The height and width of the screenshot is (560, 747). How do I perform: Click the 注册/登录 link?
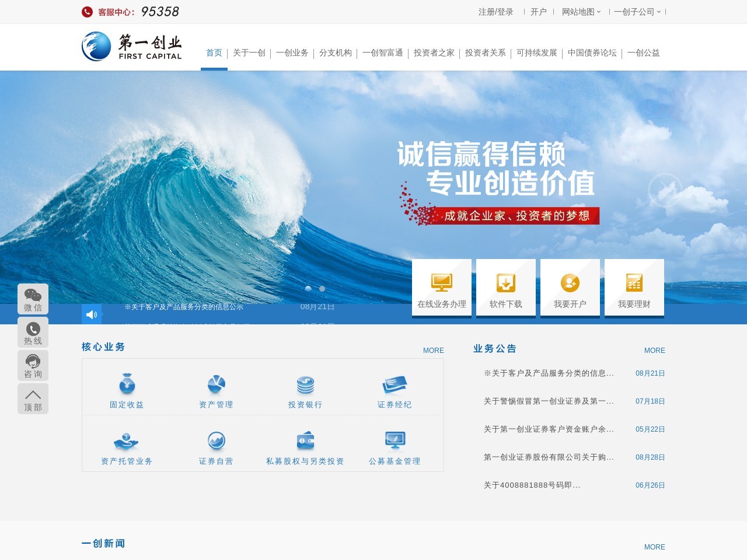[496, 12]
